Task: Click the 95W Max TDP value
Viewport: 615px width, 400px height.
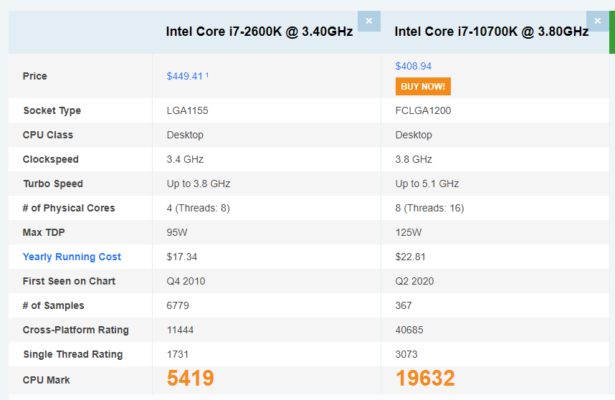Action: coord(177,233)
